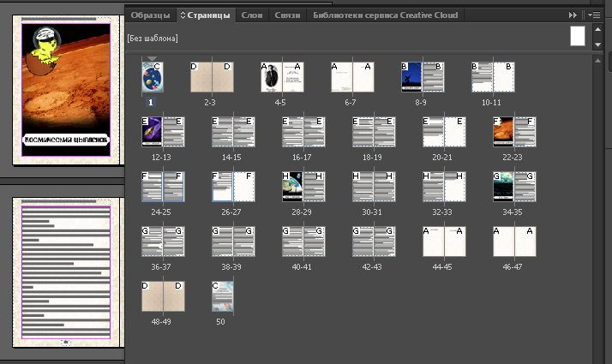Click the page number label 48-49

pyautogui.click(x=163, y=321)
